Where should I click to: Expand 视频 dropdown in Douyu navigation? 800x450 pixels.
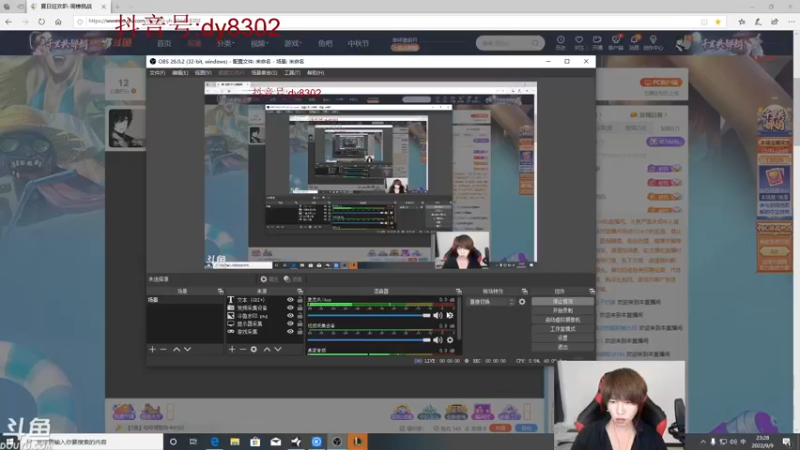point(259,44)
